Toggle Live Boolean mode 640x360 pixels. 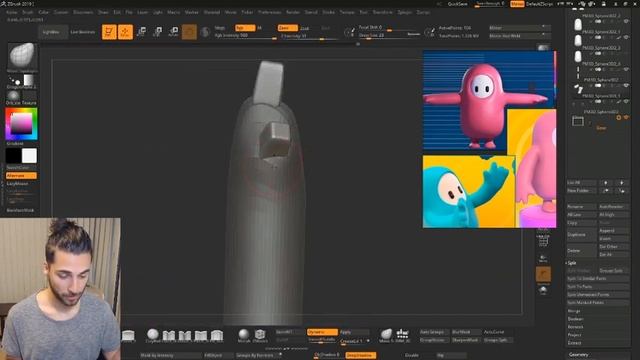click(x=83, y=32)
